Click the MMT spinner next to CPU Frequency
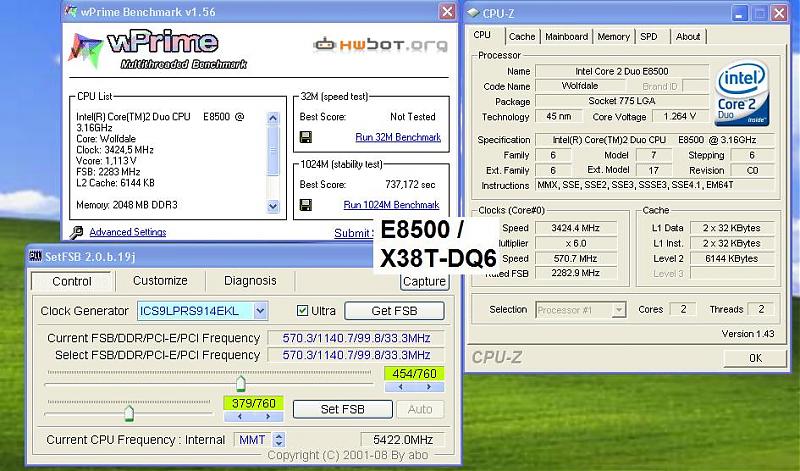 pos(279,439)
